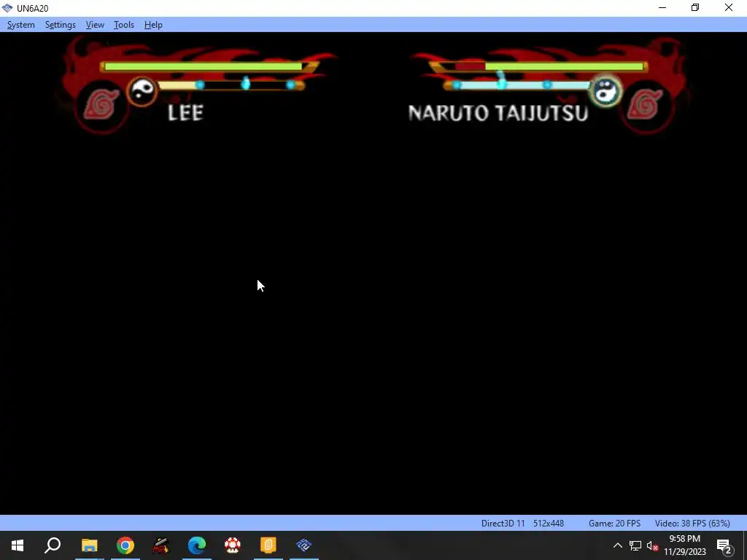Click the Direct3D 11 status entry
The width and height of the screenshot is (747, 560).
(x=503, y=524)
